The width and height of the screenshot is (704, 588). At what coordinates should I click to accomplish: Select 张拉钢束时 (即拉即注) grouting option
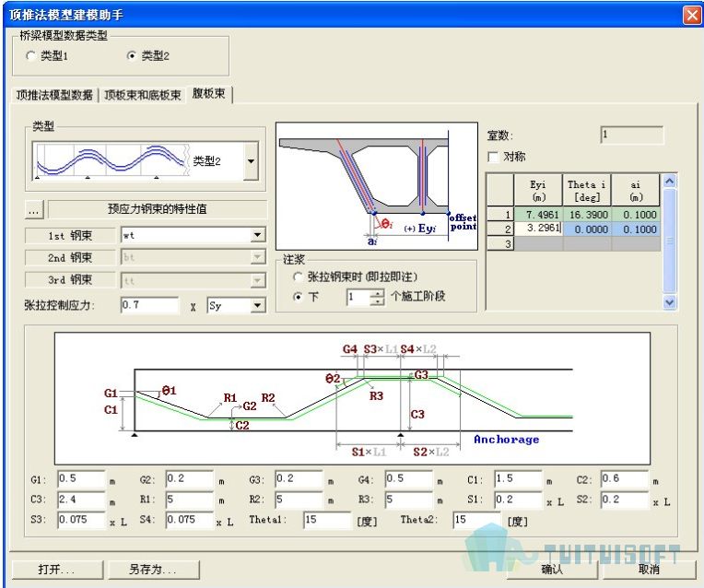tap(298, 276)
